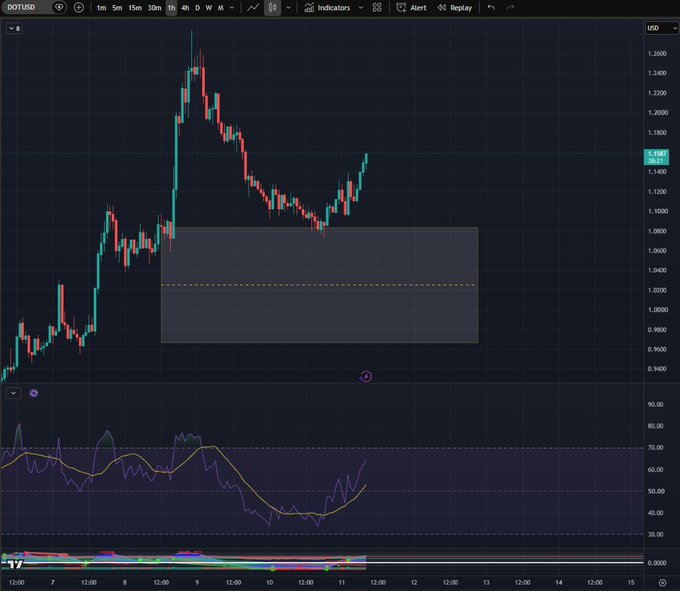The height and width of the screenshot is (591, 680).
Task: Click the TradingView logo at the bottom left
Action: pyautogui.click(x=13, y=564)
